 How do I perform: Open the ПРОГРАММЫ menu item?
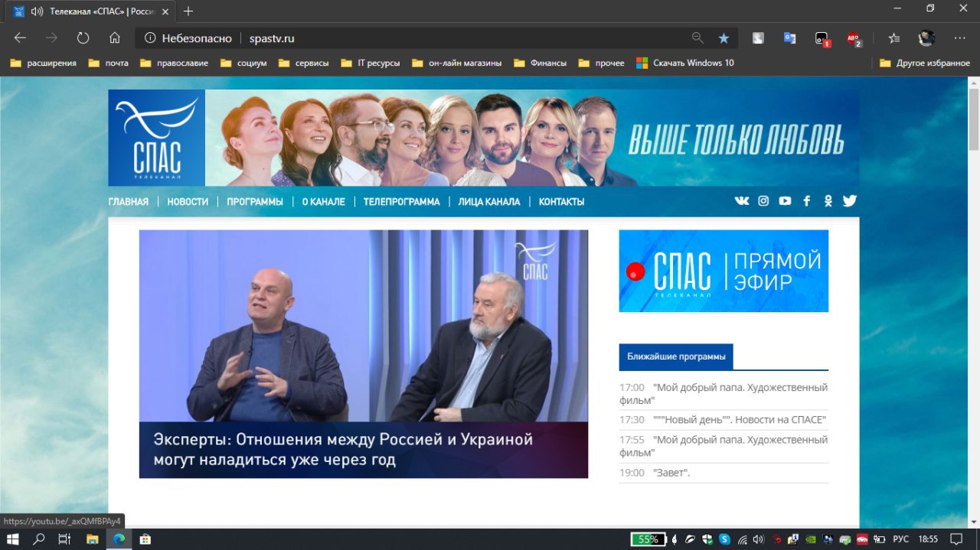click(x=255, y=202)
